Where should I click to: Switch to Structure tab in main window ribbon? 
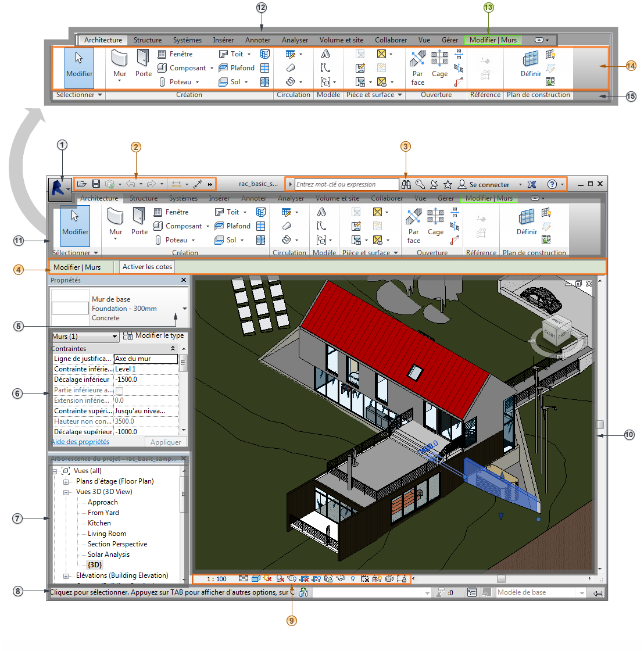pyautogui.click(x=143, y=198)
